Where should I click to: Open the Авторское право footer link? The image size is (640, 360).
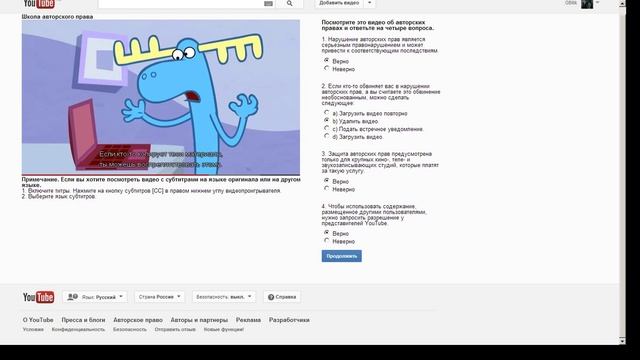(138, 320)
